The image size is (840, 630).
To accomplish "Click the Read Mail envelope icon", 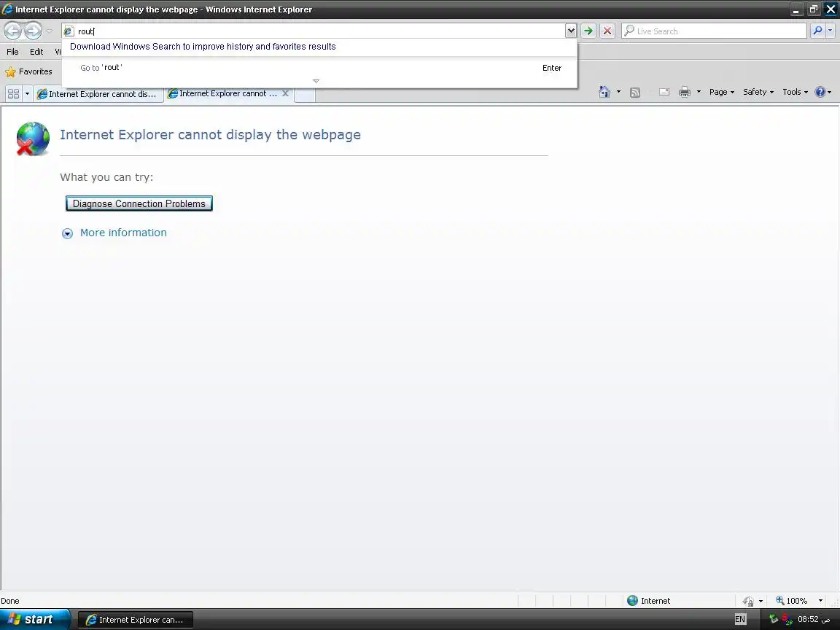I will 664,92.
